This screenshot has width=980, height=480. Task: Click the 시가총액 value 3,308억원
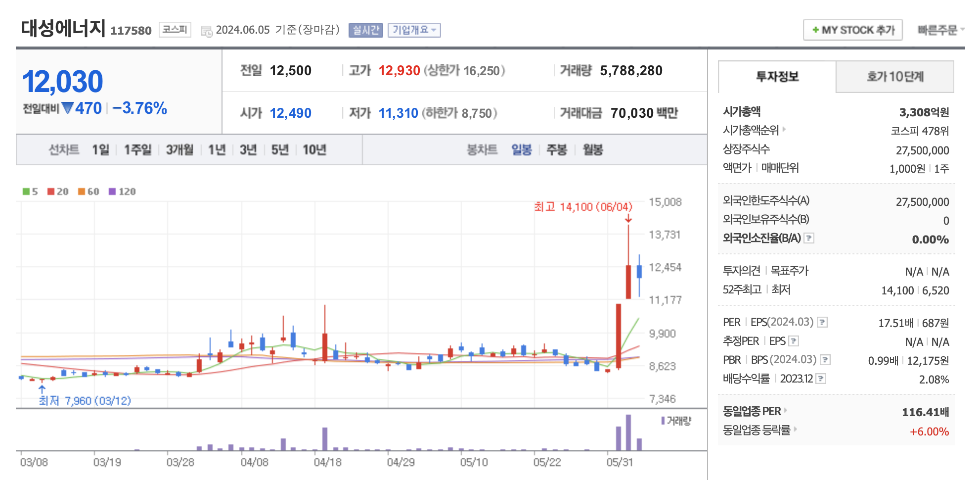tap(924, 112)
